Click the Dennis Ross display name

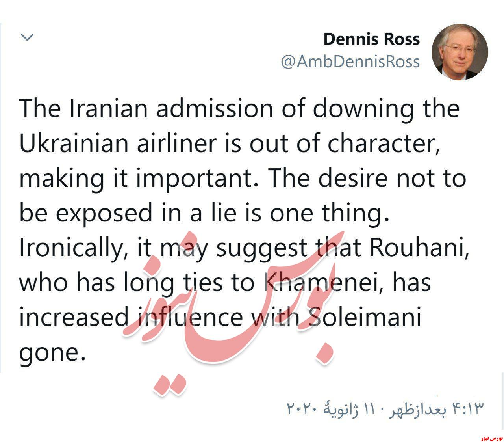[371, 39]
